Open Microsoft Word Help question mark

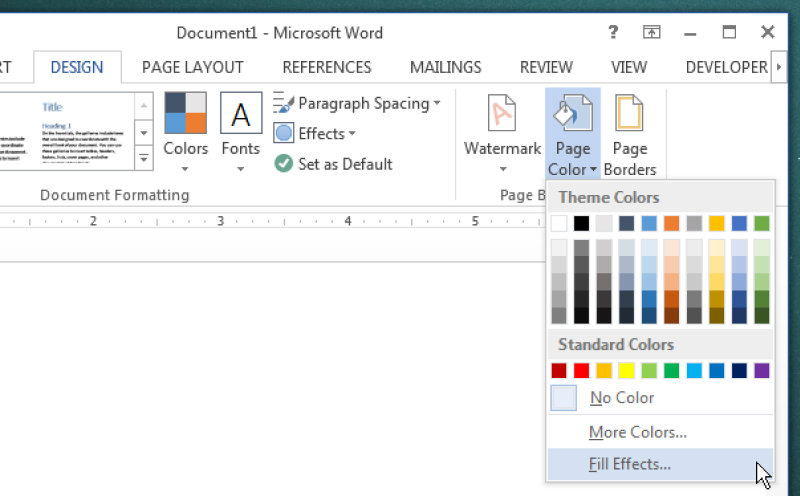[x=613, y=33]
